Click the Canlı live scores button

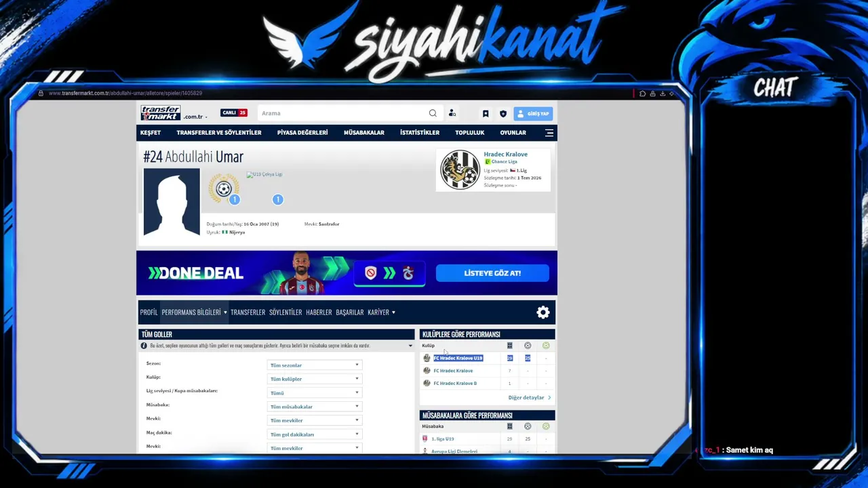pos(234,113)
